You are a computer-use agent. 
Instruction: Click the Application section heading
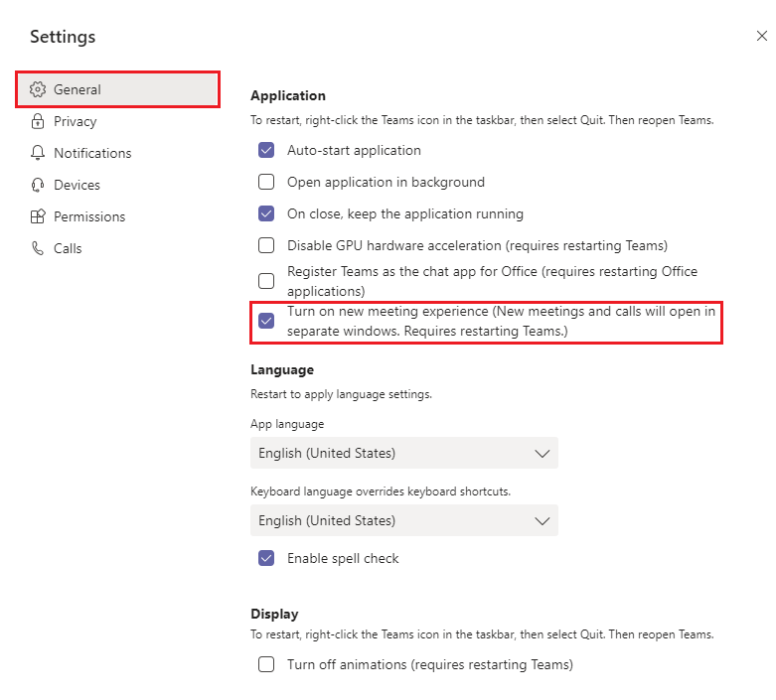click(x=288, y=95)
